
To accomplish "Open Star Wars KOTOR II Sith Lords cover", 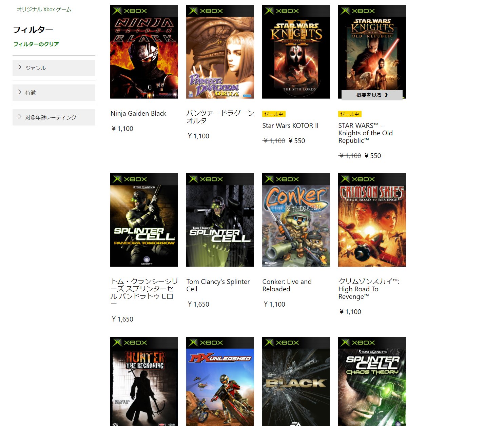I will 296,52.
